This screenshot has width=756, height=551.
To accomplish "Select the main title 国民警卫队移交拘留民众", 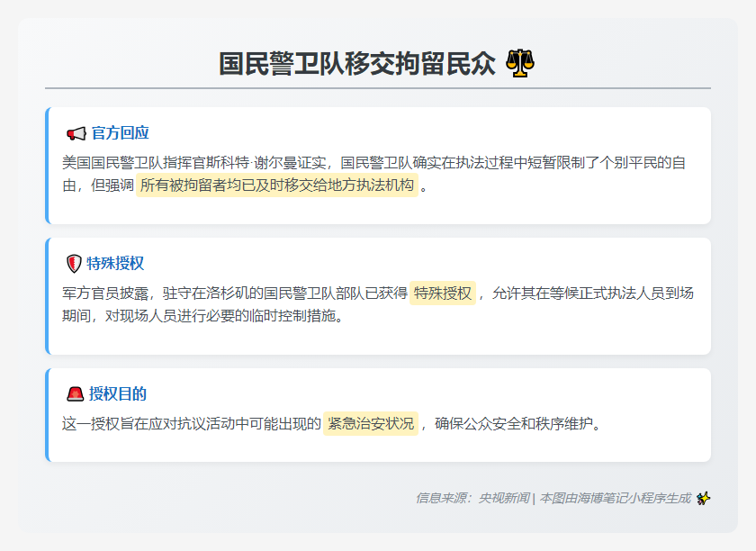I will click(x=356, y=64).
